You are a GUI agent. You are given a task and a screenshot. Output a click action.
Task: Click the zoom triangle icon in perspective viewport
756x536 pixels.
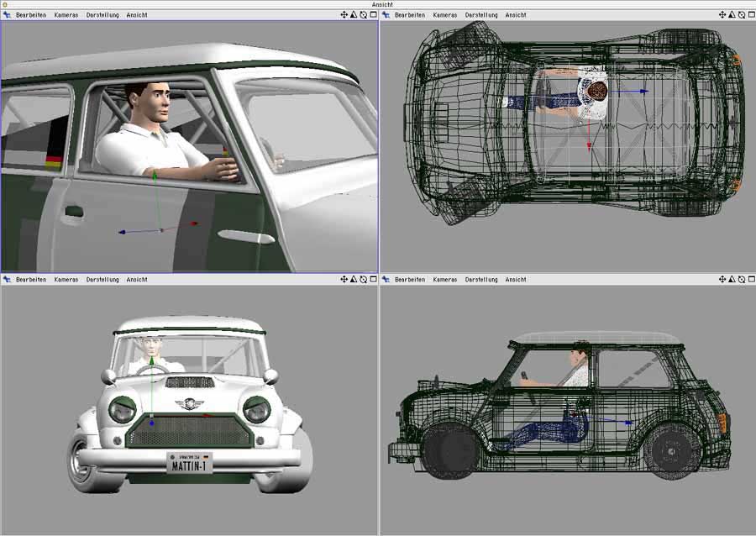point(354,15)
